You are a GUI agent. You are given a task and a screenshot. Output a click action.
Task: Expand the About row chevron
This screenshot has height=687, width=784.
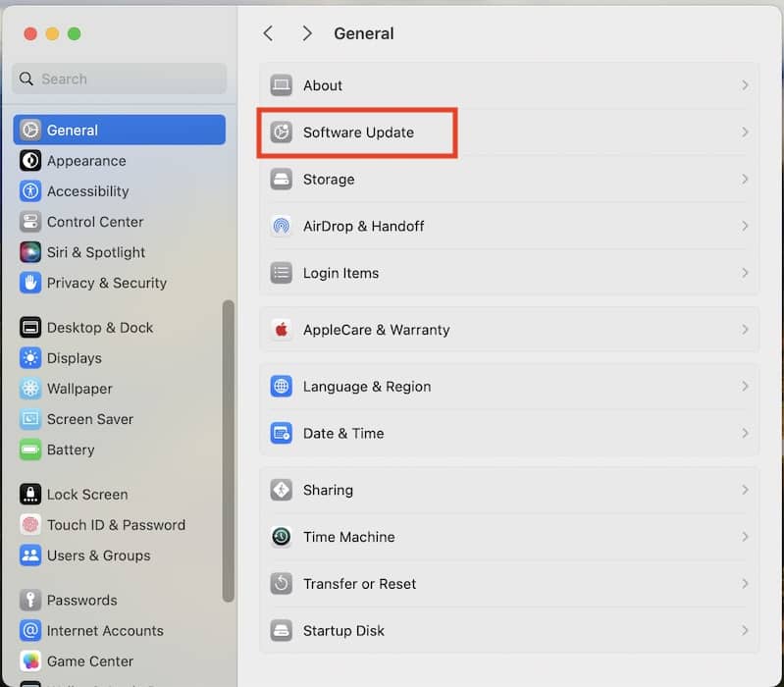tap(745, 85)
